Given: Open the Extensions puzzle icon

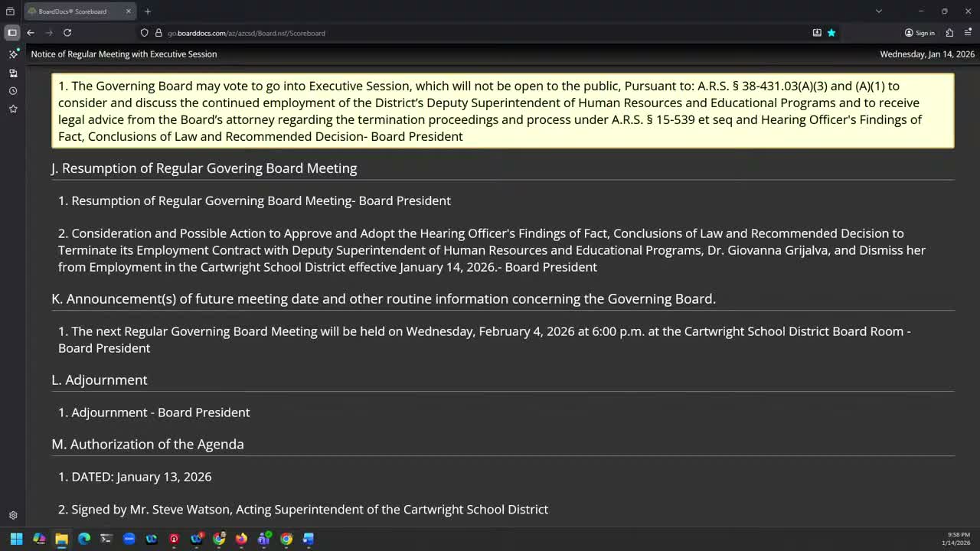Looking at the screenshot, I should click(x=949, y=33).
